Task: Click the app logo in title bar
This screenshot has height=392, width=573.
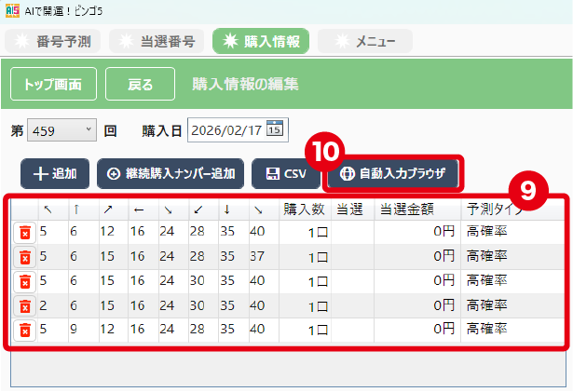Action: (12, 10)
